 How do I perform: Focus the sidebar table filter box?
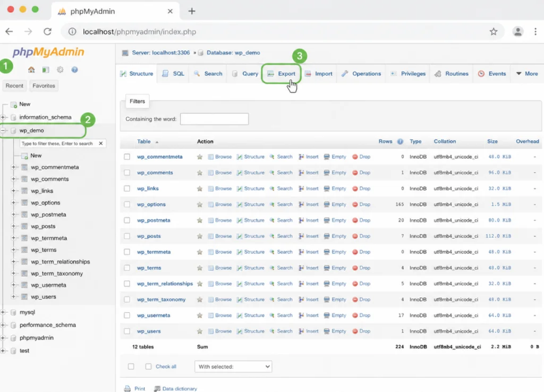[57, 143]
